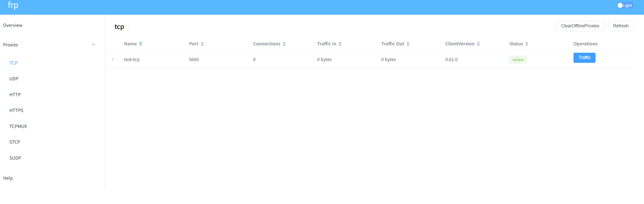Click ClearOfflineProxies button
Screen dimensions: 644x204
point(580,26)
